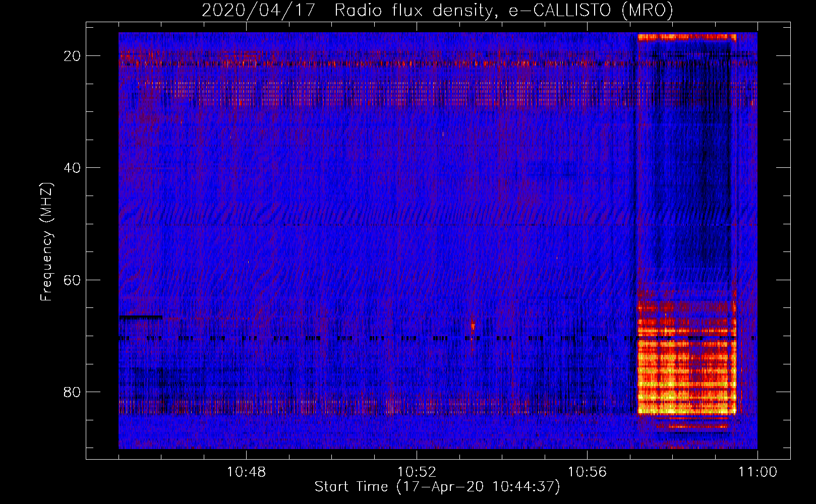
Task: Click the 'Frequency (MHZ)' axis label
Action: point(46,242)
